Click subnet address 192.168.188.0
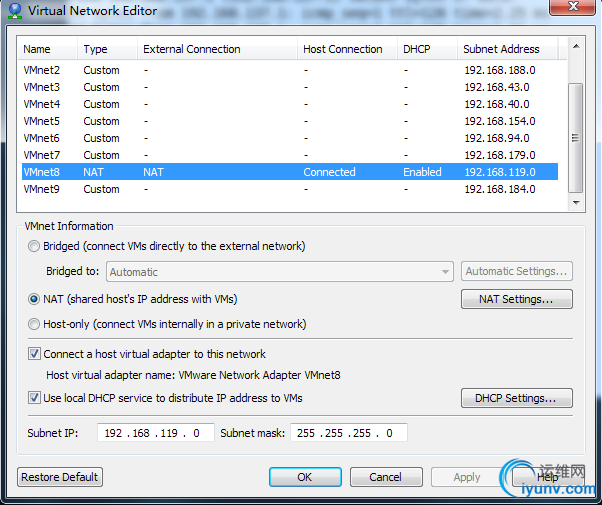 pyautogui.click(x=500, y=70)
